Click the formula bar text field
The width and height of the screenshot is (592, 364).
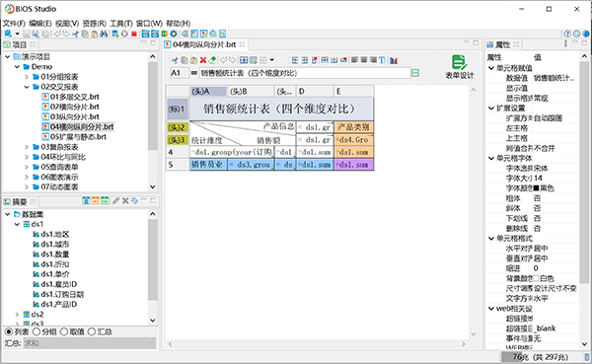(304, 73)
